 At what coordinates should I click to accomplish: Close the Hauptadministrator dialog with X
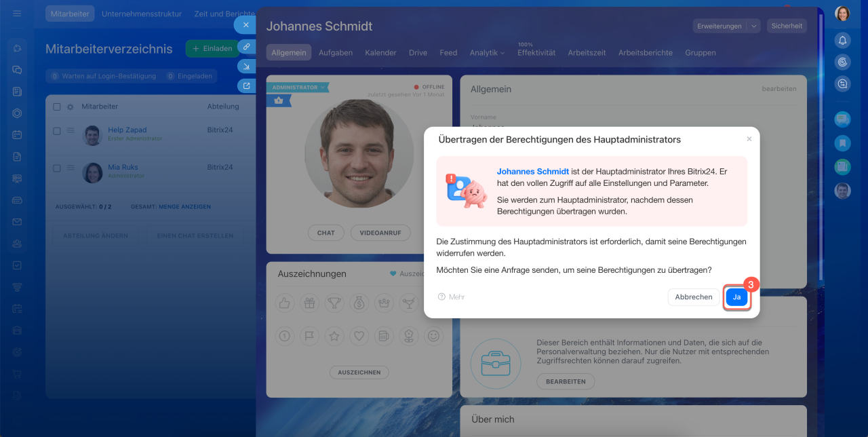point(749,139)
